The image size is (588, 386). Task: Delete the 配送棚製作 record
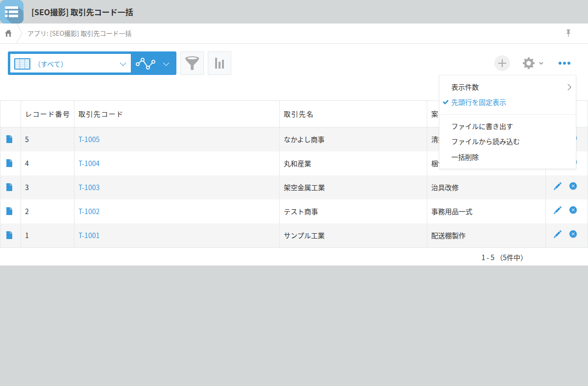[573, 234]
